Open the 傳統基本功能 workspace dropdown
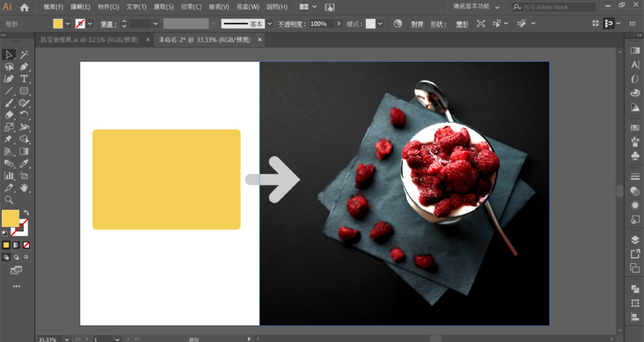Image resolution: width=644 pixels, height=342 pixels. [477, 7]
